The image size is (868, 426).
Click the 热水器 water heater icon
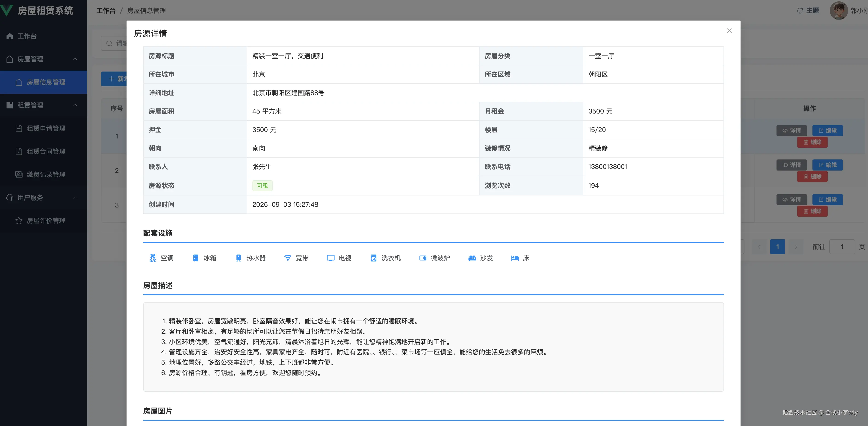point(239,258)
